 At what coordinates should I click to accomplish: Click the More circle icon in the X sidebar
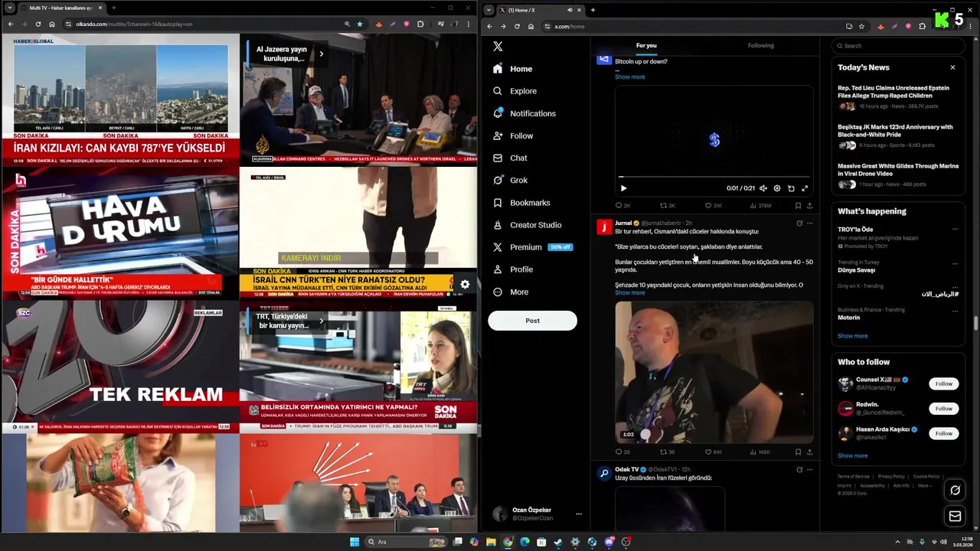[498, 292]
